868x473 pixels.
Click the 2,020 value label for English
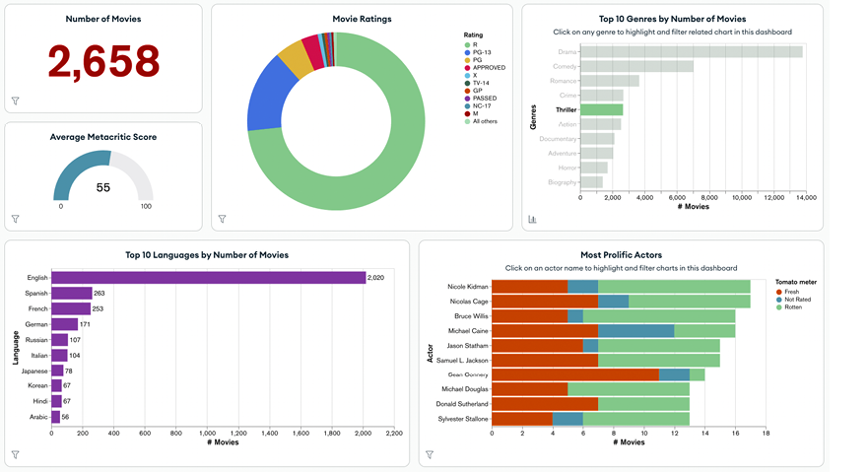[376, 278]
